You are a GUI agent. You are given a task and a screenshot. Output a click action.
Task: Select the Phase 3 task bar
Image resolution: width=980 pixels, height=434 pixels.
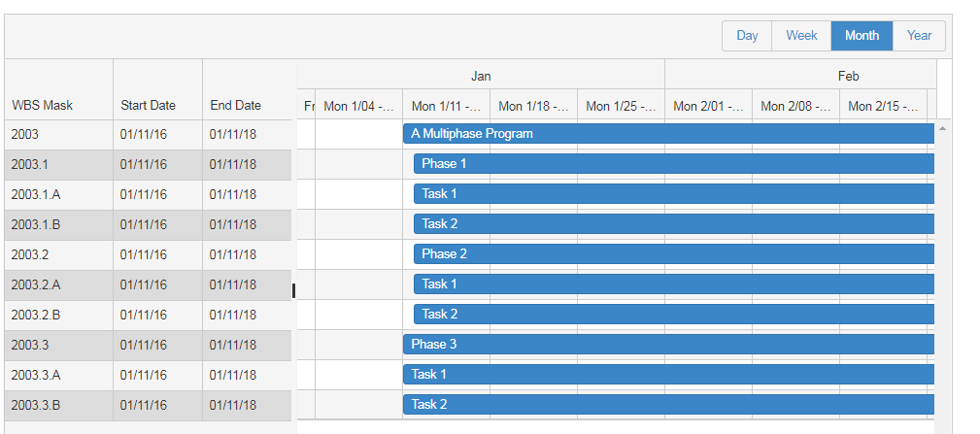pos(668,345)
